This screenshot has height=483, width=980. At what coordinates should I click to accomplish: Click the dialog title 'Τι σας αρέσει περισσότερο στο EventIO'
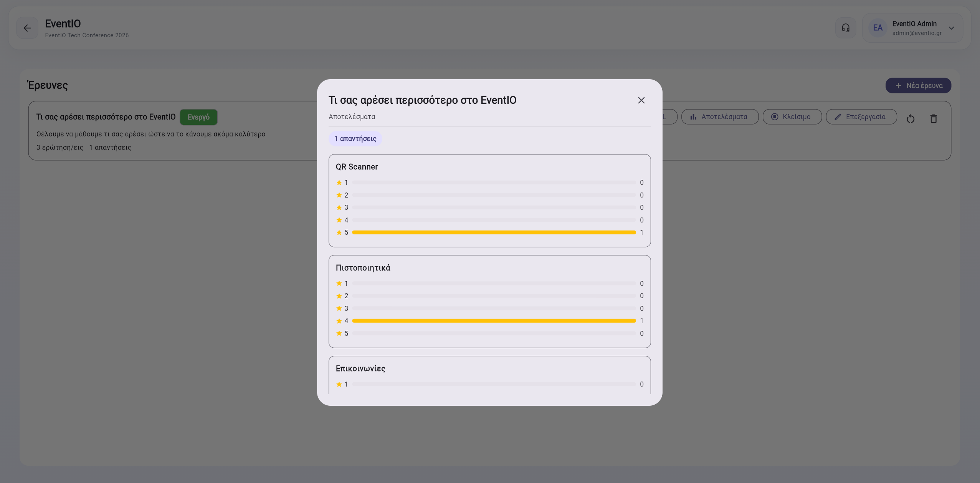[x=422, y=100]
